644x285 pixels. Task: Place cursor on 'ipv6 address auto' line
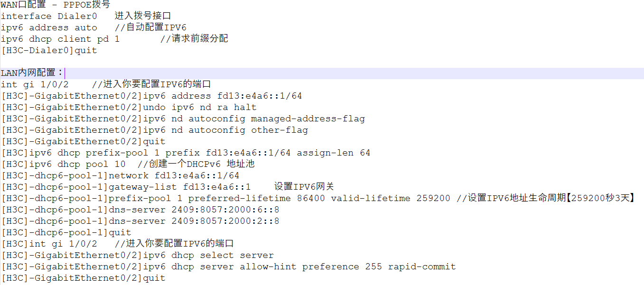click(49, 28)
